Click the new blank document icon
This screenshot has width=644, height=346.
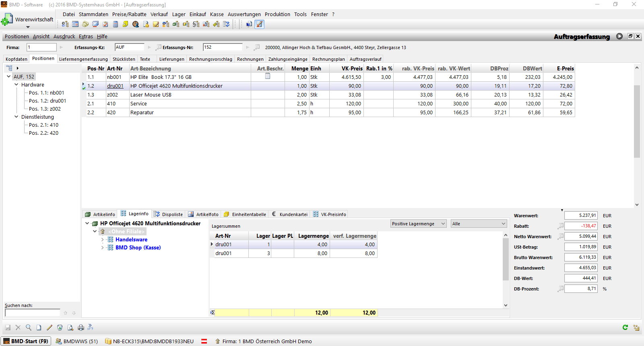coord(39,327)
